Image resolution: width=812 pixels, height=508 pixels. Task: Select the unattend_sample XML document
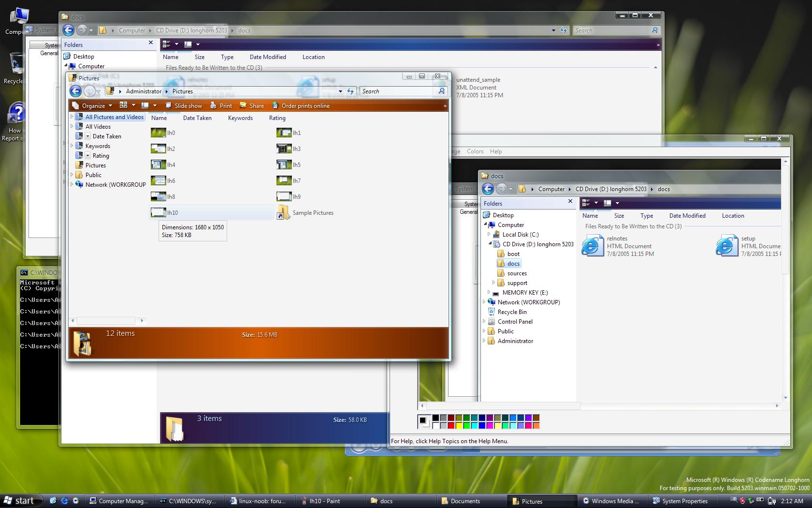click(x=479, y=88)
